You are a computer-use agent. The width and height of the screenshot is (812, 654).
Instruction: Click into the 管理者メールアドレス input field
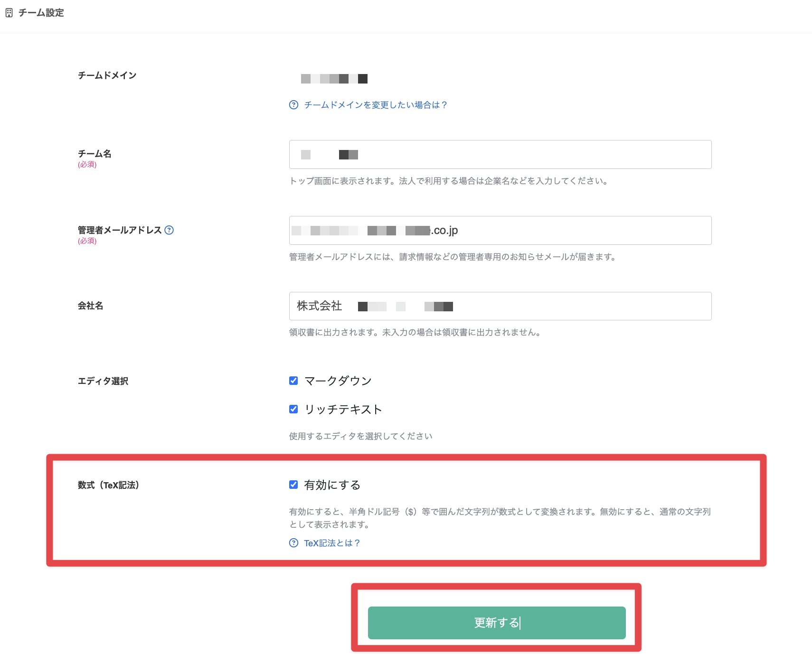(x=570, y=230)
